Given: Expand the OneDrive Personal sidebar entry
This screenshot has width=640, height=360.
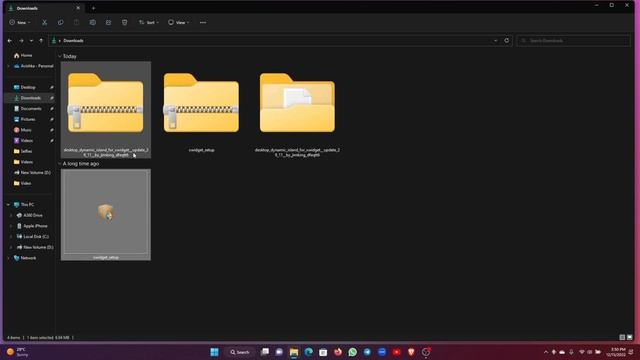Looking at the screenshot, I should click(x=9, y=66).
